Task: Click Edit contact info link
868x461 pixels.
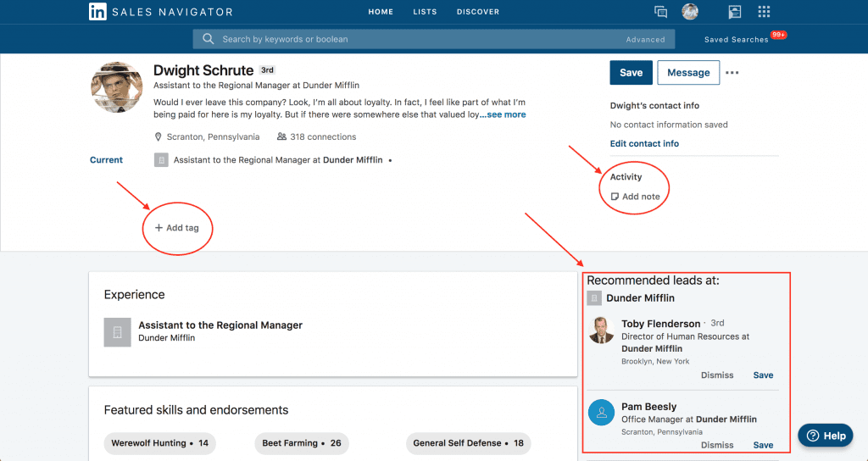Action: [644, 143]
